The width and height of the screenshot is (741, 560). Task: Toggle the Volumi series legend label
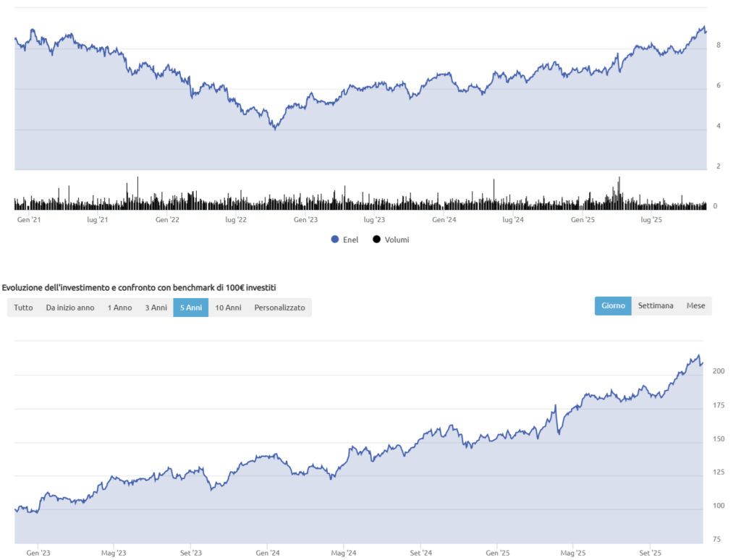coord(397,239)
